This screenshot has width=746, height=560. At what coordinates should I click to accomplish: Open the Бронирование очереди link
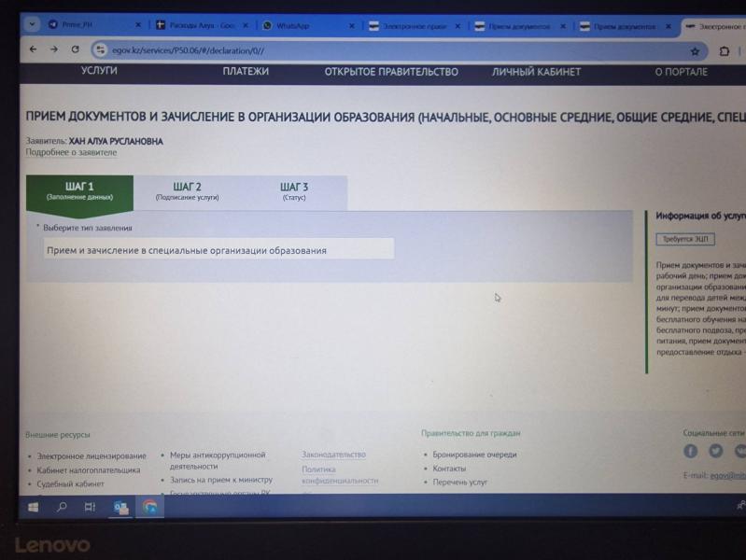[474, 455]
